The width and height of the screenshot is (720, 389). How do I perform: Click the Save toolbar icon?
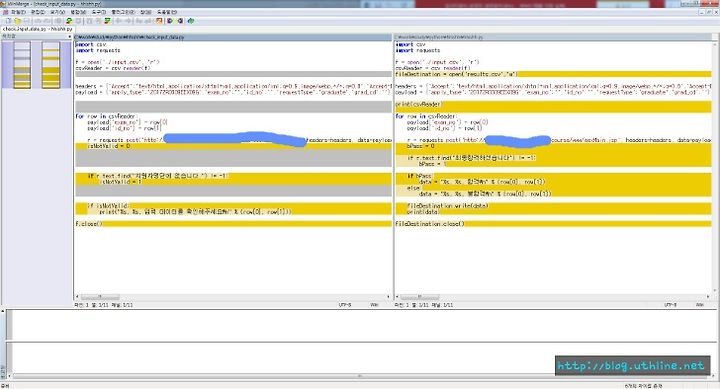(28, 21)
